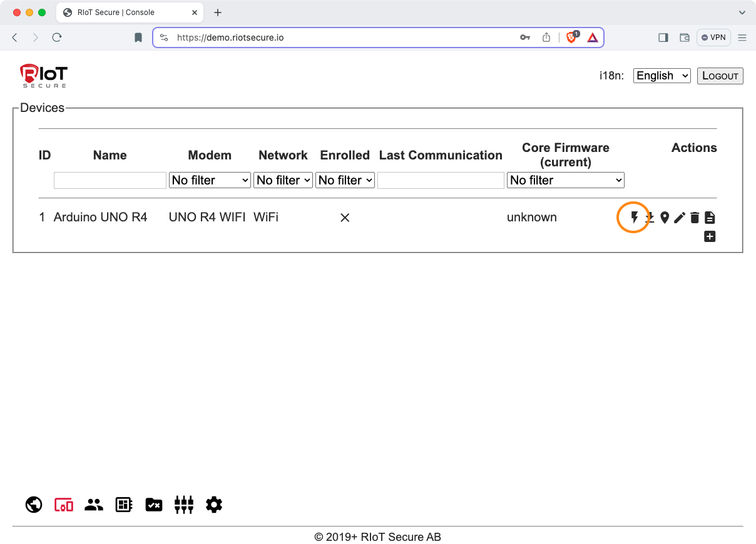
Task: Open the users group icon in bottom navigation
Action: pos(94,505)
